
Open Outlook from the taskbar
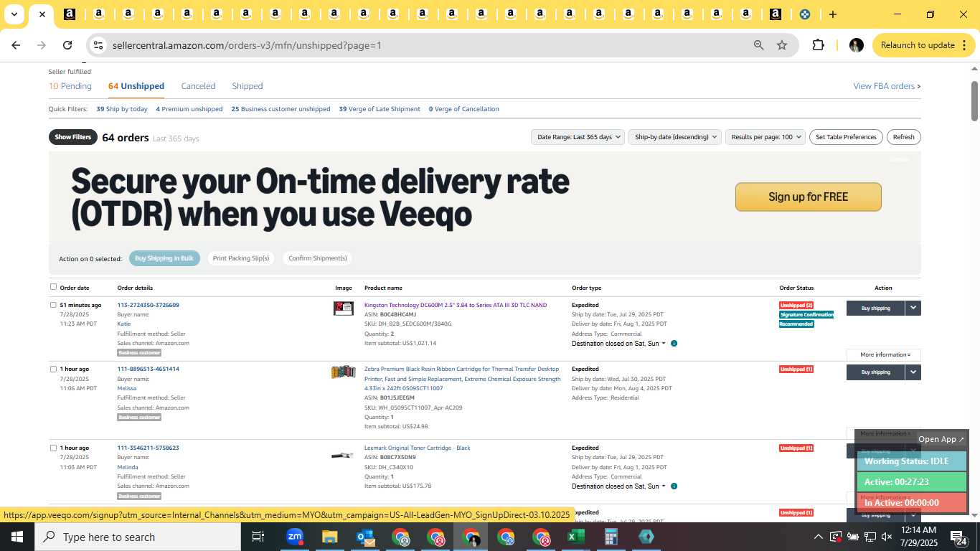click(x=365, y=537)
